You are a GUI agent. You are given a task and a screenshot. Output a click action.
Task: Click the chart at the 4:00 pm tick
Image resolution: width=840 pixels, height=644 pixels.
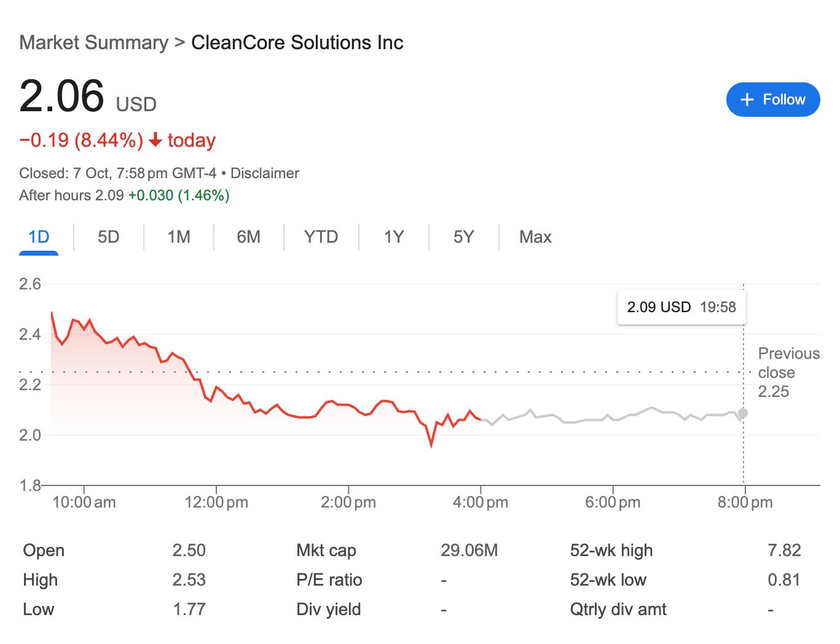[x=481, y=419]
